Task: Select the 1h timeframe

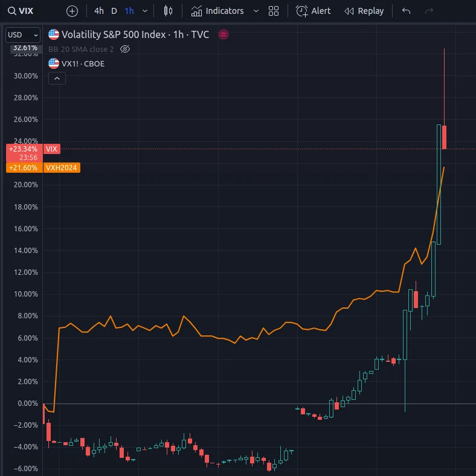Action: (x=129, y=11)
